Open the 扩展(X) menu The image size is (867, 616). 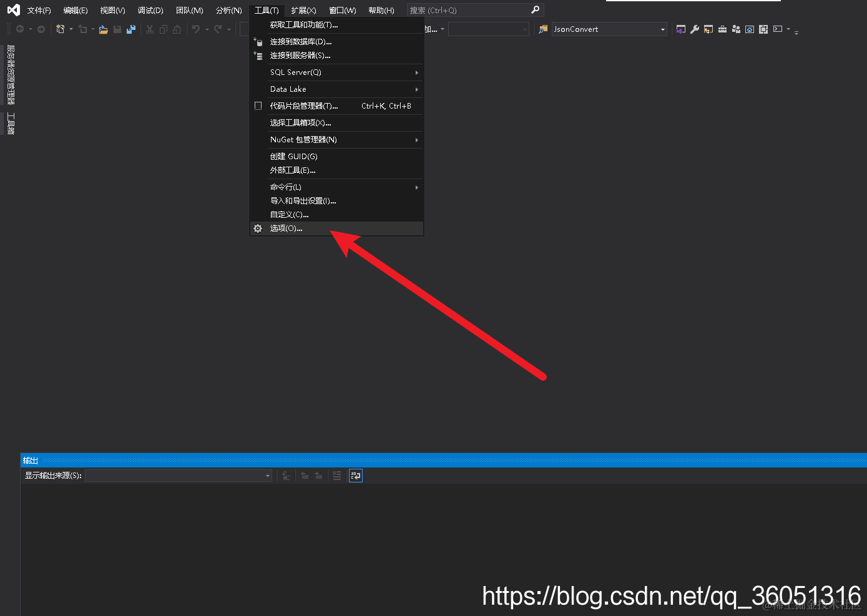click(x=303, y=11)
